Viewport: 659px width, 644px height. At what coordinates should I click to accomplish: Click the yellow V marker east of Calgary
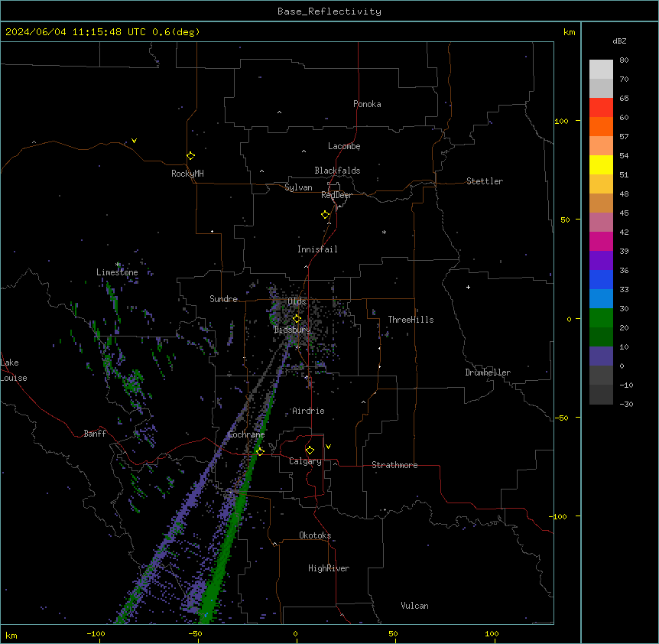pyautogui.click(x=328, y=447)
